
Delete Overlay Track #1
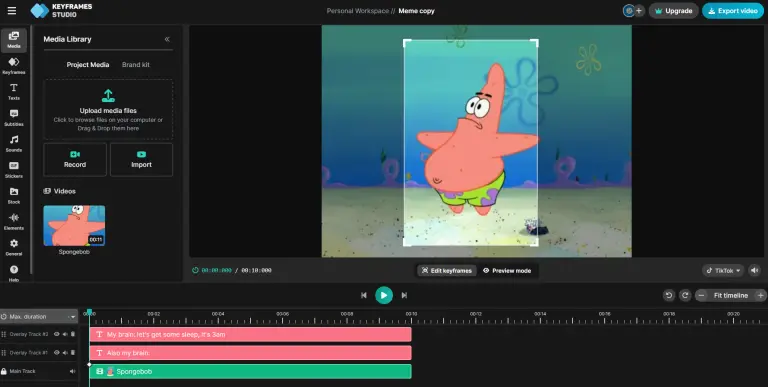click(73, 353)
